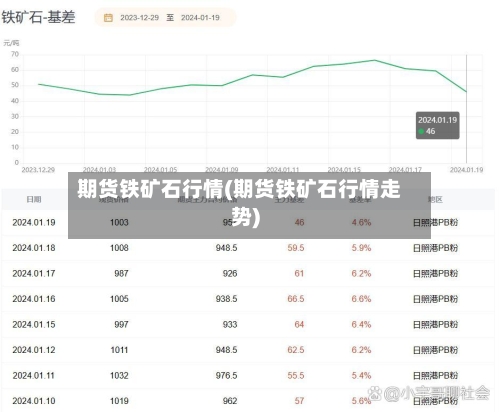Click spot price 1011 in 2024.01.12 row
500x412 pixels.
coord(119,350)
